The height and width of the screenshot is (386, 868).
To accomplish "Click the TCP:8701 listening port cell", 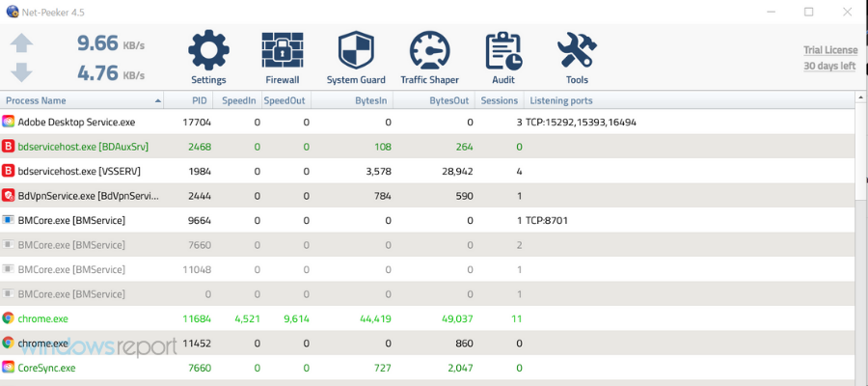I will 547,220.
